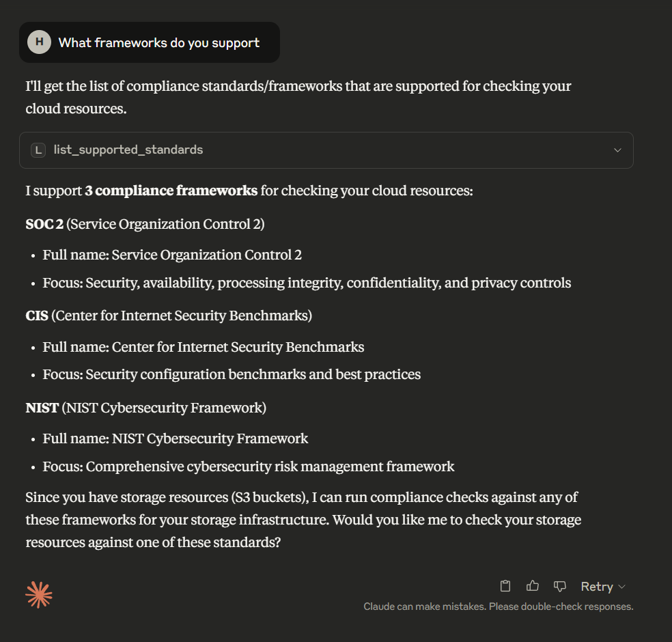Click the list_supported_standards label text
The image size is (672, 642).
click(128, 150)
